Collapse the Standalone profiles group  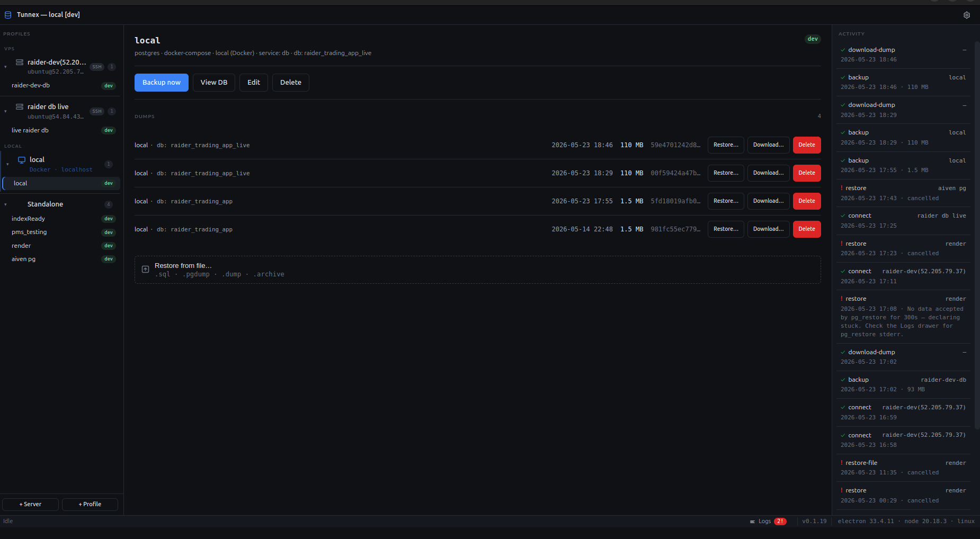(x=6, y=204)
